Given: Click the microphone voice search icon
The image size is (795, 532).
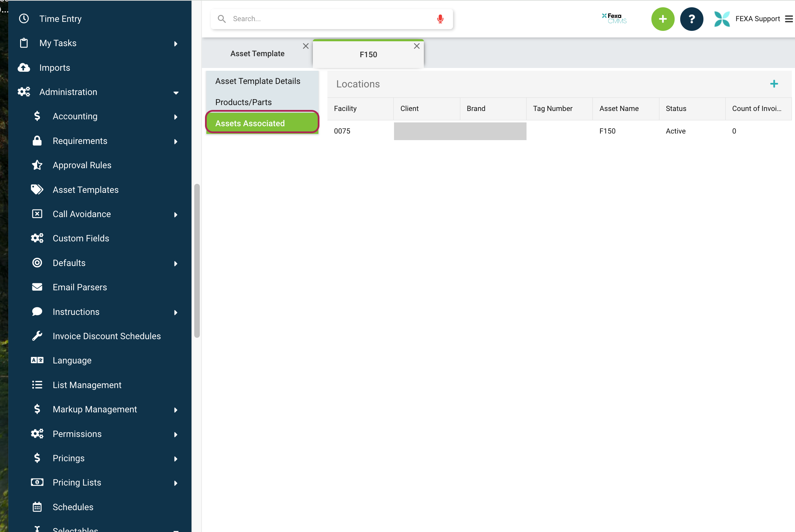Looking at the screenshot, I should coord(440,19).
